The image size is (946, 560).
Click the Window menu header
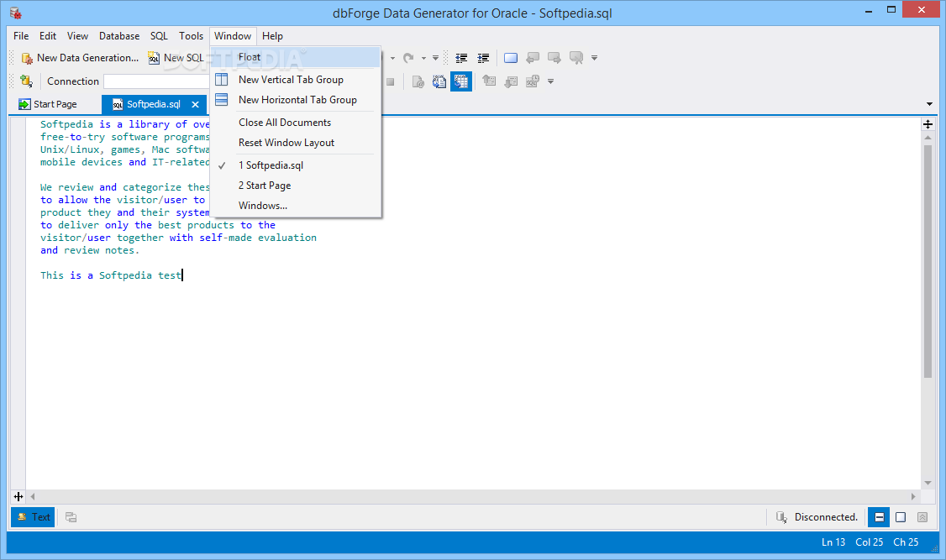[x=233, y=36]
